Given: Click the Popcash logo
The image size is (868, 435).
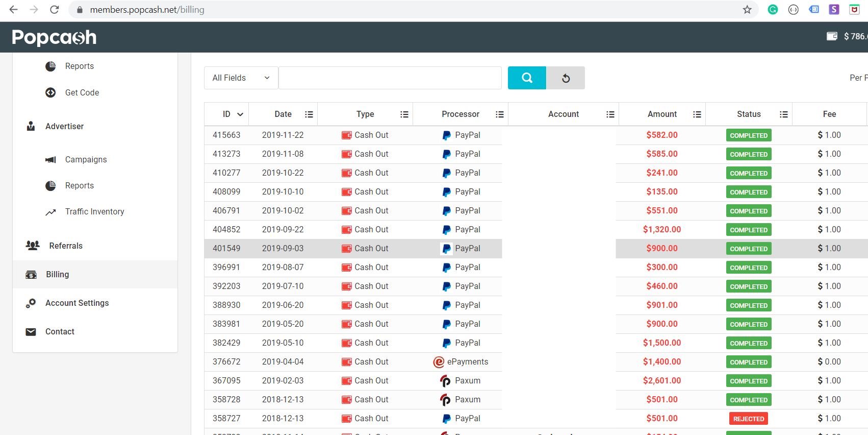Looking at the screenshot, I should coord(54,37).
